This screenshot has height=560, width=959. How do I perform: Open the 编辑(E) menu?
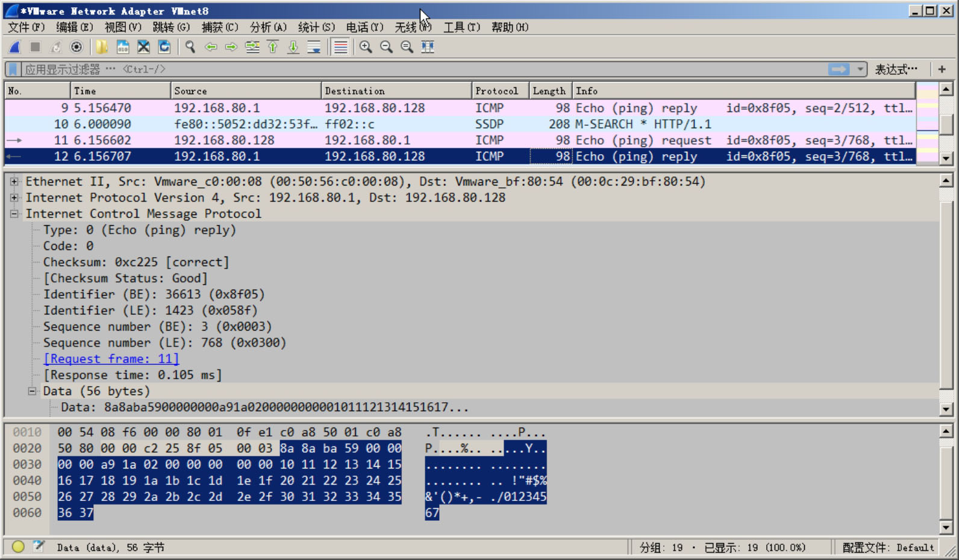[75, 27]
